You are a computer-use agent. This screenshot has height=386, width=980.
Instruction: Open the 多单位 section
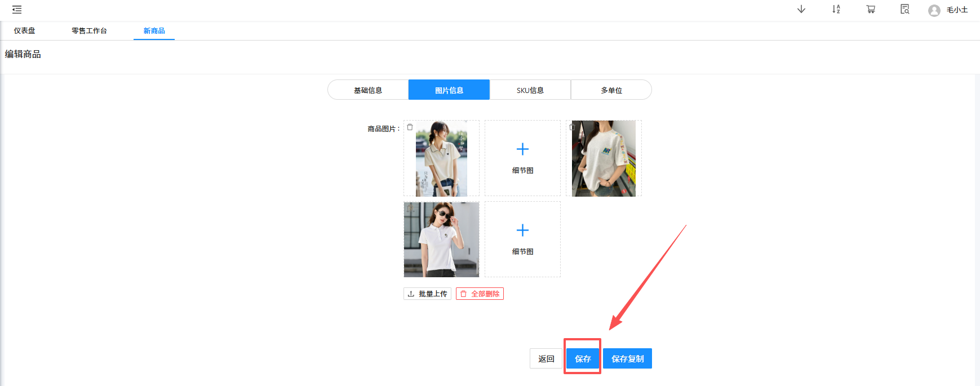pyautogui.click(x=611, y=90)
